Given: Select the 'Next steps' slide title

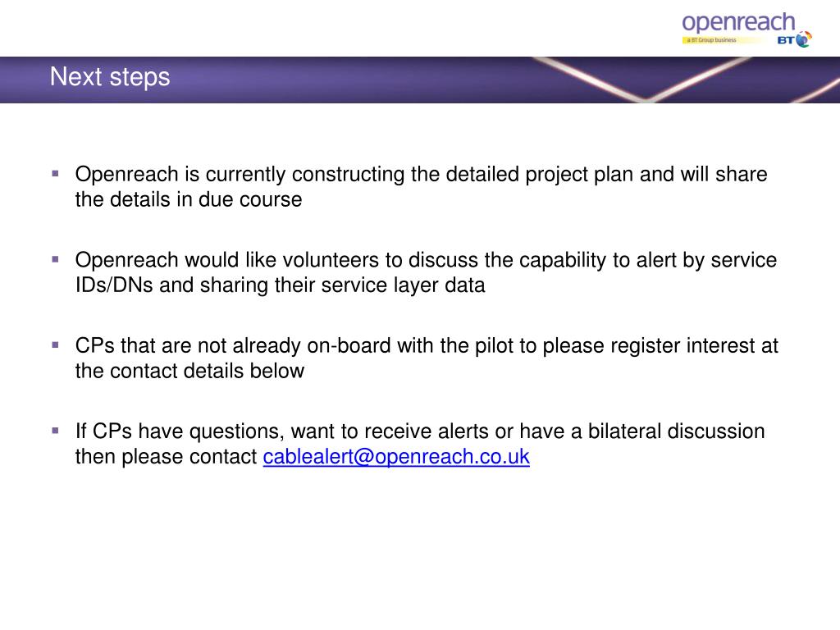Looking at the screenshot, I should 110,77.
